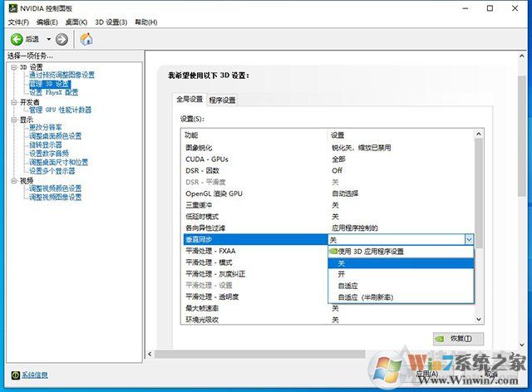Image resolution: width=532 pixels, height=392 pixels.
Task: Click the Forward arrow icon in toolbar
Action: 62,39
